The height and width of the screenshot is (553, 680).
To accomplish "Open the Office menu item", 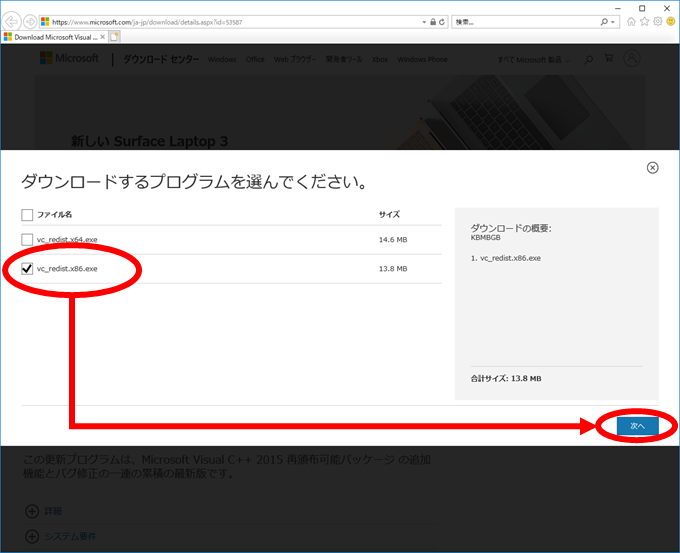I will 255,59.
